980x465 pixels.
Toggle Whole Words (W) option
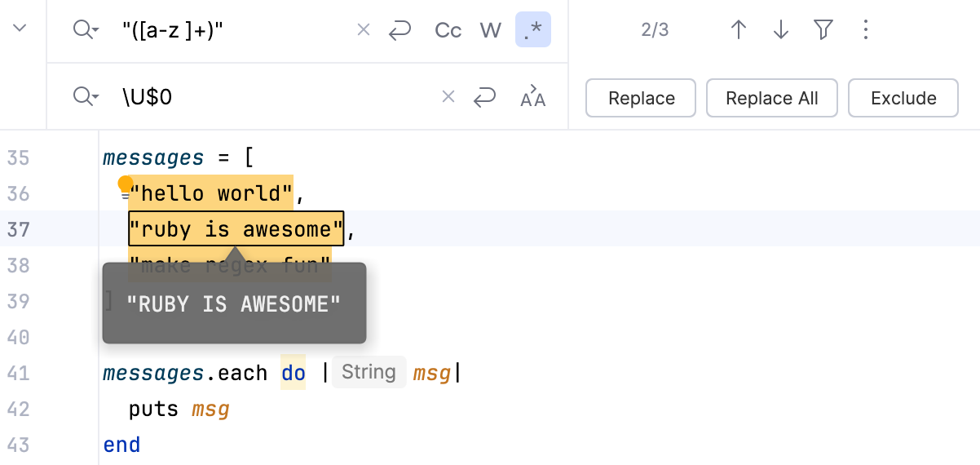pos(490,31)
